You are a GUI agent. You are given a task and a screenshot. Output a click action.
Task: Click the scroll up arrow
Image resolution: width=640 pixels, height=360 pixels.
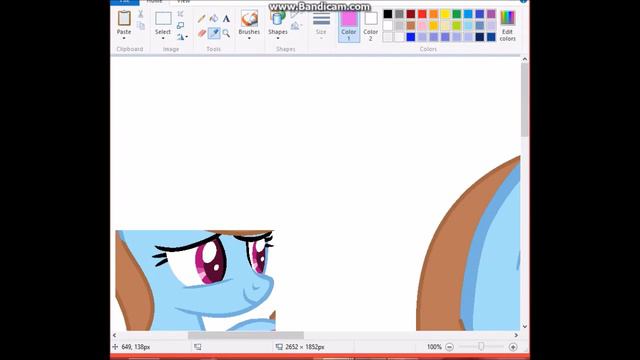pyautogui.click(x=524, y=59)
